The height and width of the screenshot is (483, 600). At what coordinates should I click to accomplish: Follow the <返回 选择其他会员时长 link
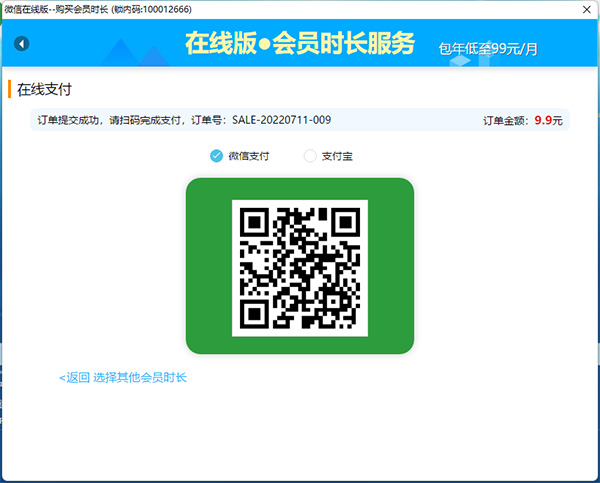[x=123, y=377]
